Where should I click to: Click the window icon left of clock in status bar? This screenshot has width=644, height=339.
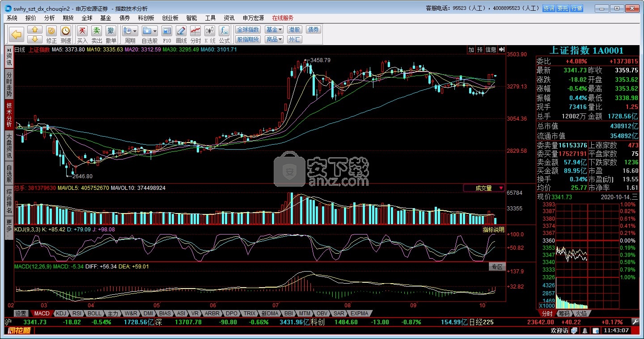596,331
